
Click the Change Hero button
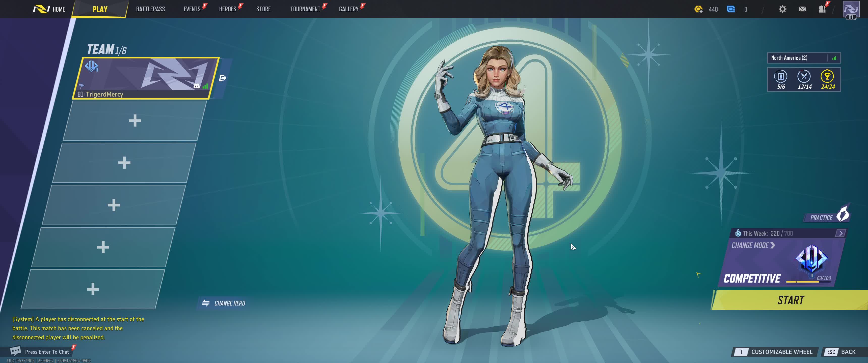point(223,303)
